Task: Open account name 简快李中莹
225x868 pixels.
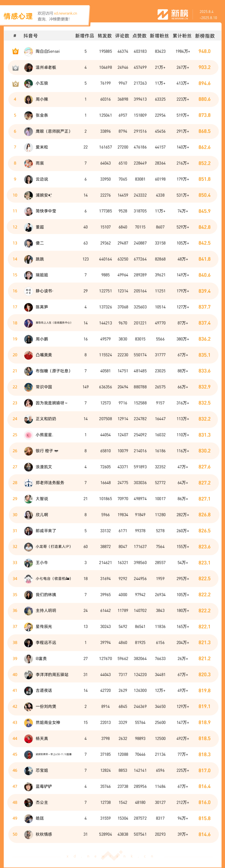Action: [x=46, y=211]
